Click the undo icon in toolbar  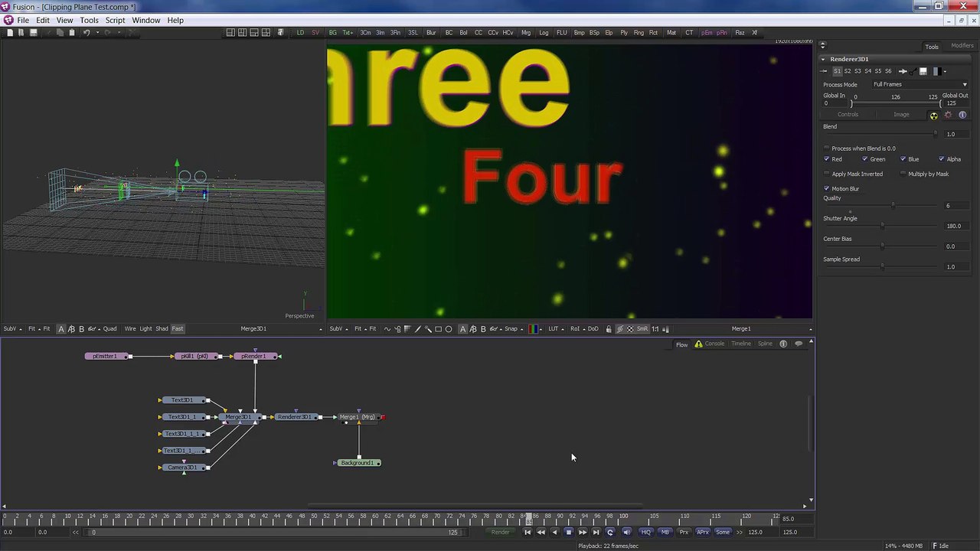87,32
